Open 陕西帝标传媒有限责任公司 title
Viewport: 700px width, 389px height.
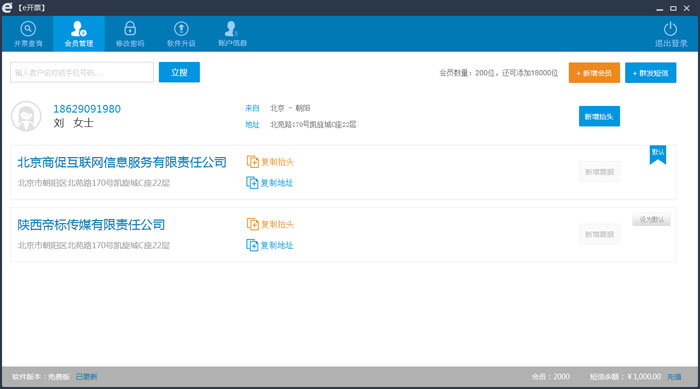coord(91,225)
